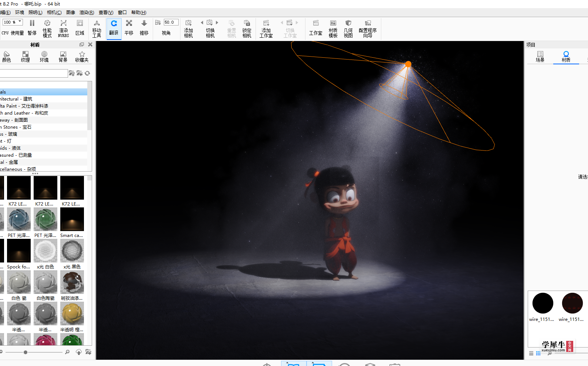Toggle the 区域 region render
This screenshot has height=366, width=588.
tap(80, 28)
